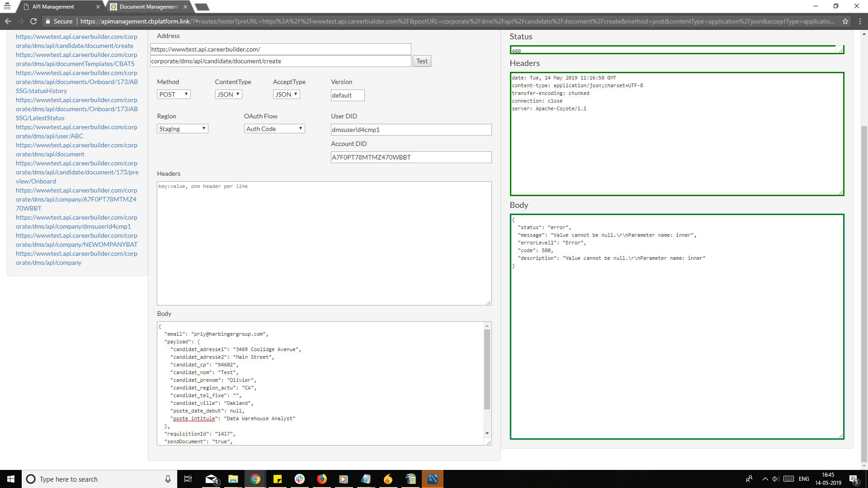Open Google Chrome from the taskbar

pyautogui.click(x=255, y=479)
